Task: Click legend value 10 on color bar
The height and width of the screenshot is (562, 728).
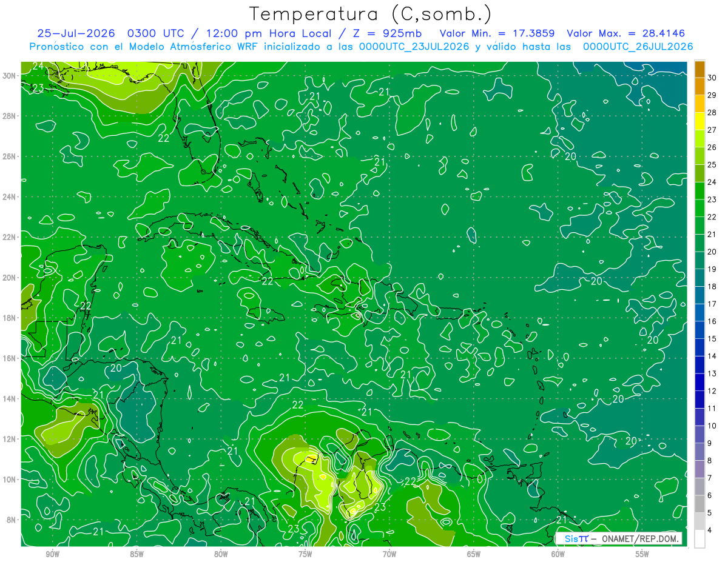Action: click(x=712, y=426)
